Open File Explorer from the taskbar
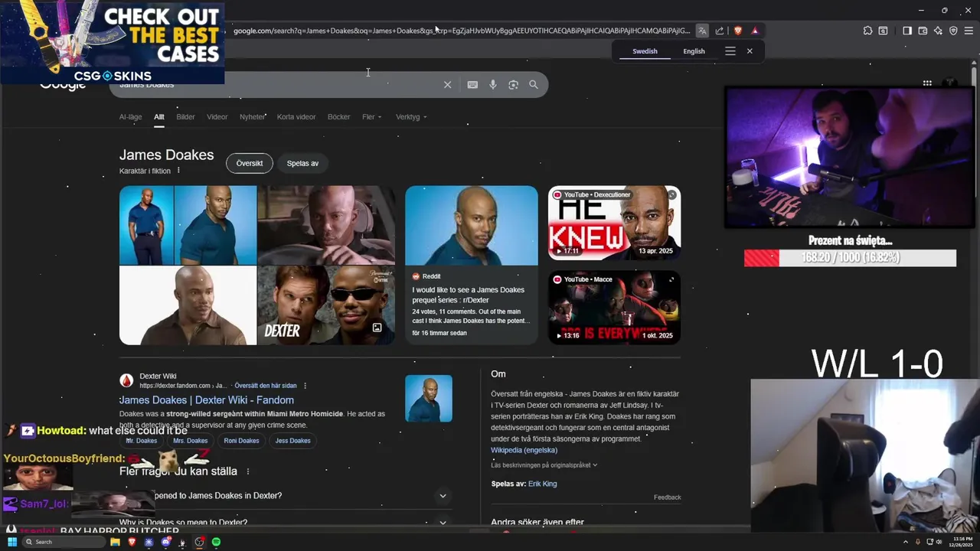This screenshot has width=980, height=551. point(115,542)
